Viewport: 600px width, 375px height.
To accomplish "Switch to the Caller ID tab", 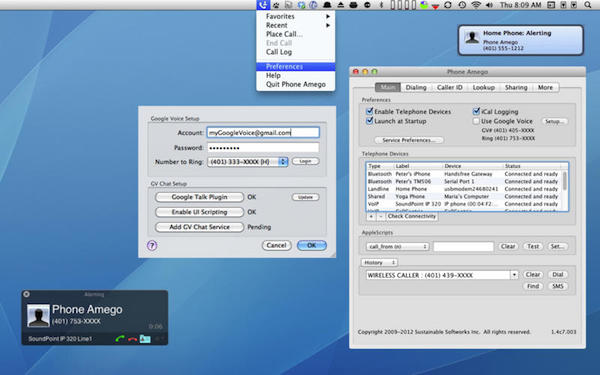I will click(x=450, y=87).
